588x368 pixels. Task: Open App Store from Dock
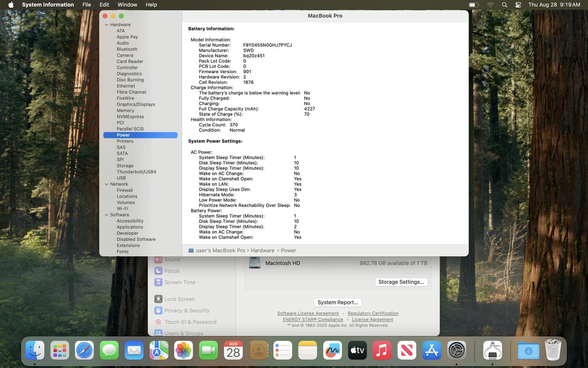(x=432, y=350)
